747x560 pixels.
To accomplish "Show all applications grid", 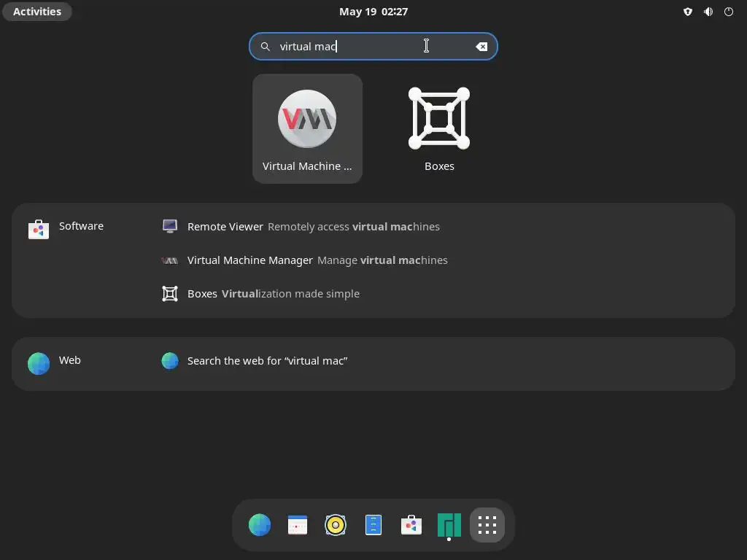I will [487, 525].
